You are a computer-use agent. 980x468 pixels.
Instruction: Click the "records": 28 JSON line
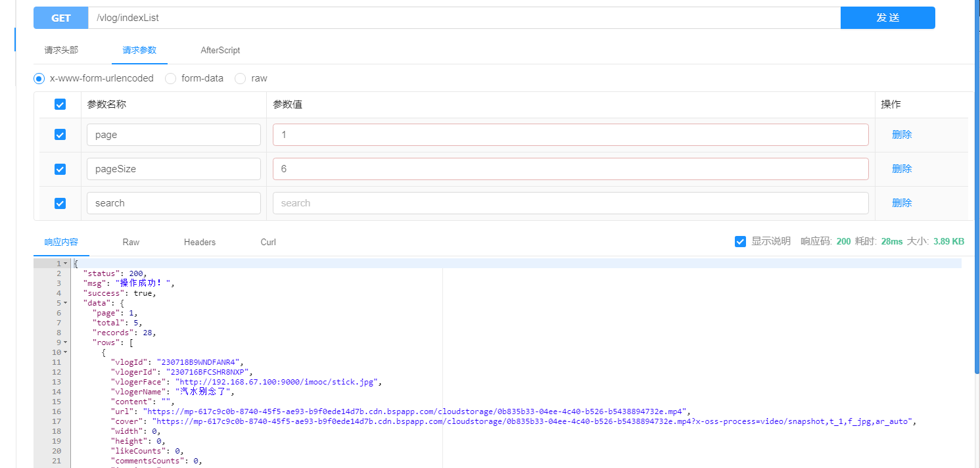[x=124, y=333]
